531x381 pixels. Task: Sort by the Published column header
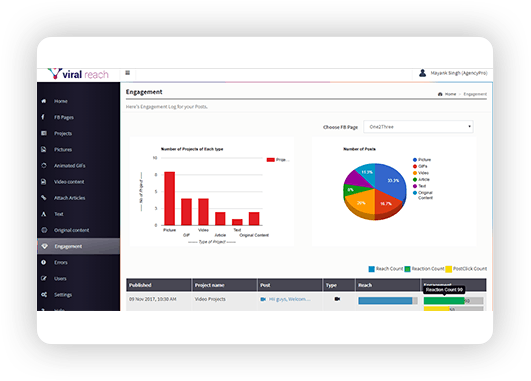point(159,285)
